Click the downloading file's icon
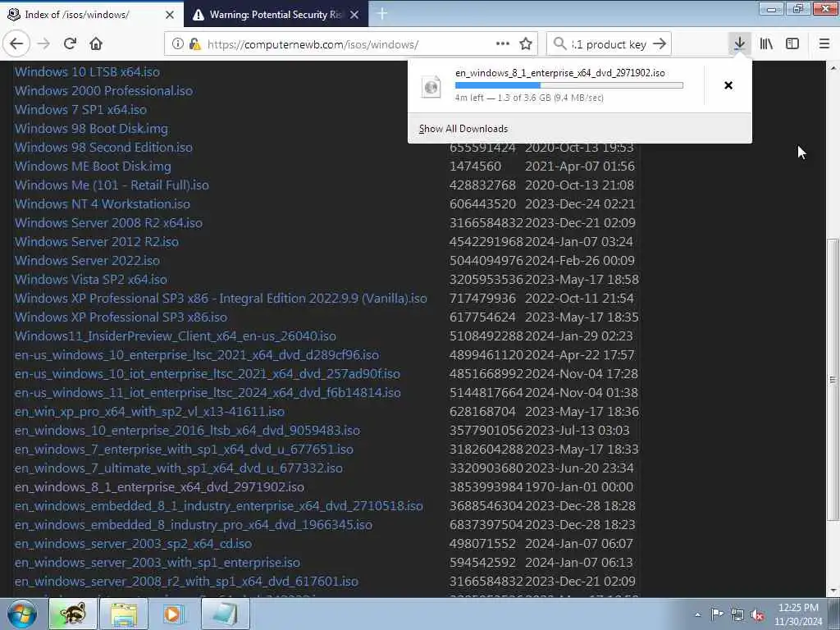 (x=431, y=86)
